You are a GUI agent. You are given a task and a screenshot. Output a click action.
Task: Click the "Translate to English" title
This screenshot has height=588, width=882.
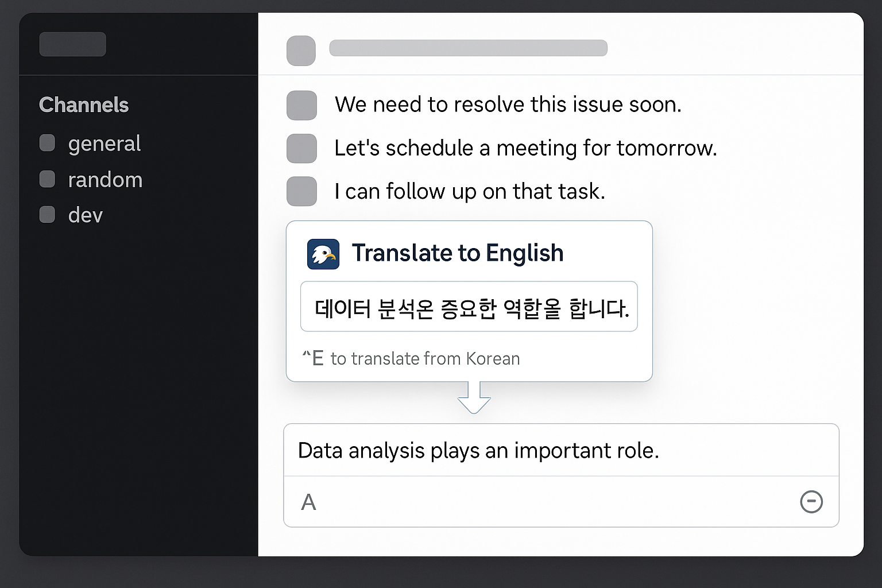(458, 253)
